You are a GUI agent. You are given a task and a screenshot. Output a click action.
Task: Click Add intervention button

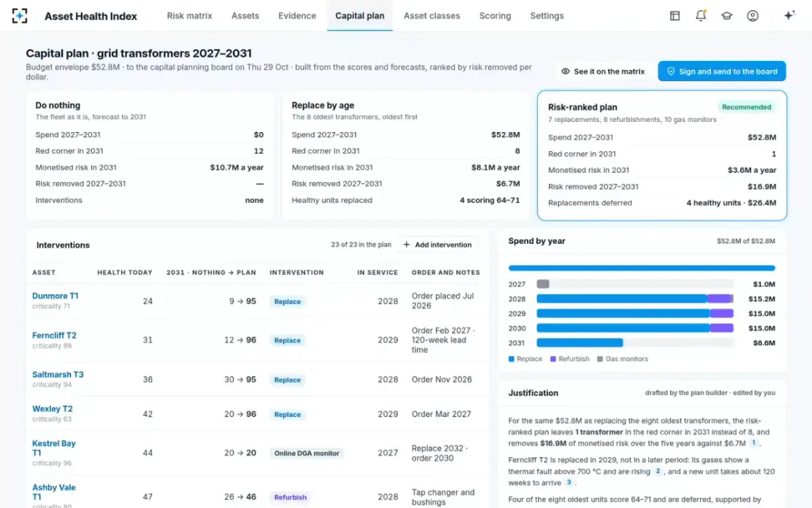[437, 245]
